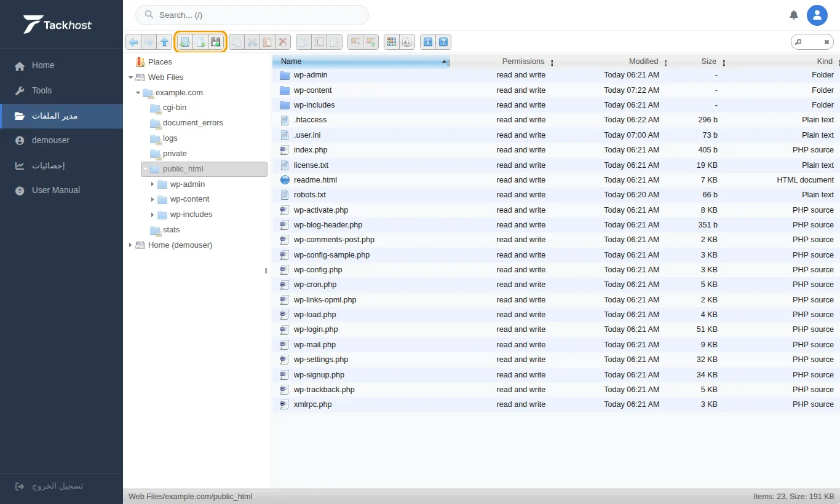Expand the wp-includes folder in the tree
840x504 pixels.
click(153, 215)
